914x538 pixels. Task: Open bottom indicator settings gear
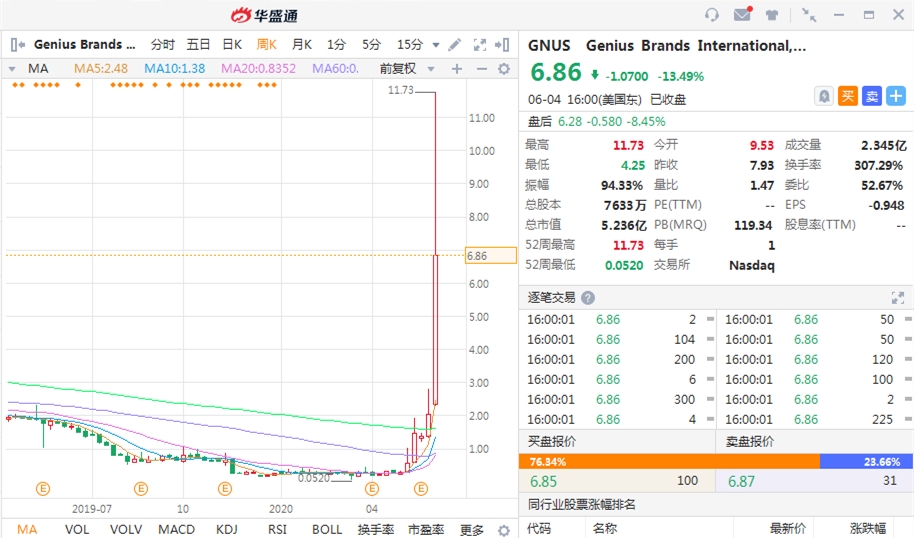[504, 530]
